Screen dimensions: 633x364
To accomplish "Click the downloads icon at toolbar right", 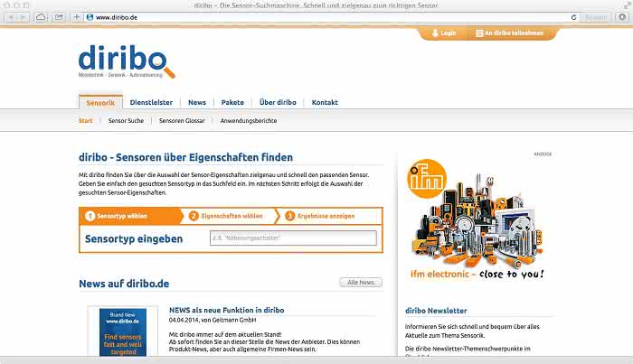I will tap(622, 17).
